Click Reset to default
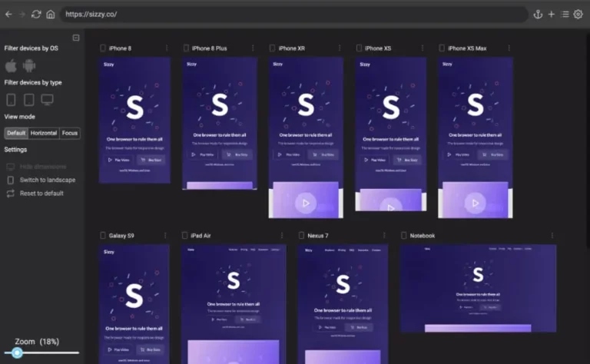The width and height of the screenshot is (590, 364). point(35,194)
